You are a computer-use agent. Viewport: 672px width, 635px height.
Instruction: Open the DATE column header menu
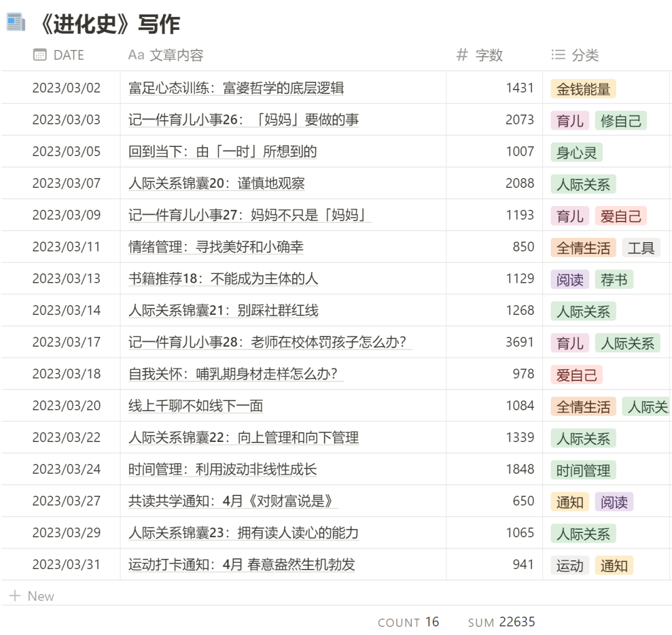click(x=58, y=55)
